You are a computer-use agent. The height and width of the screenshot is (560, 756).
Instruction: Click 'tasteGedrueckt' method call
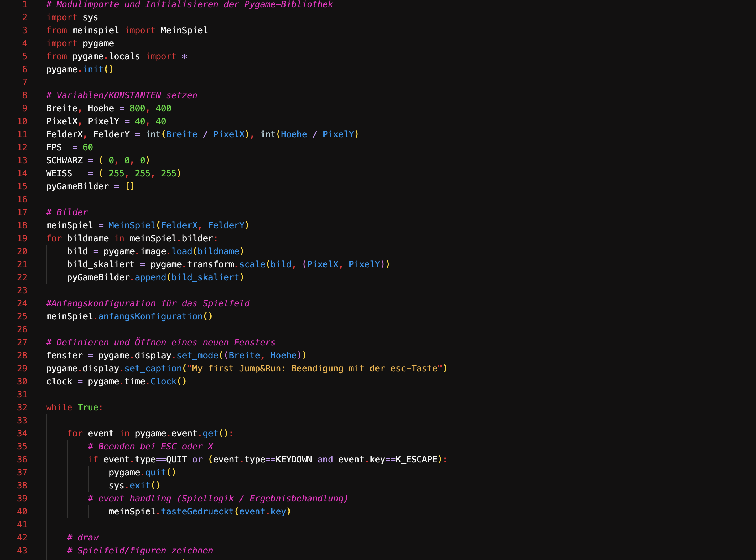click(x=197, y=512)
